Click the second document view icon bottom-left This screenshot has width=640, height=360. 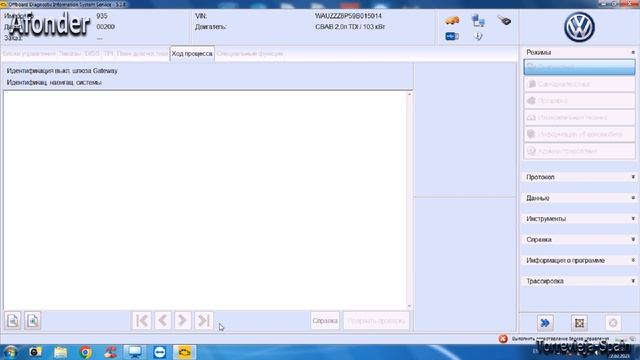(33, 320)
